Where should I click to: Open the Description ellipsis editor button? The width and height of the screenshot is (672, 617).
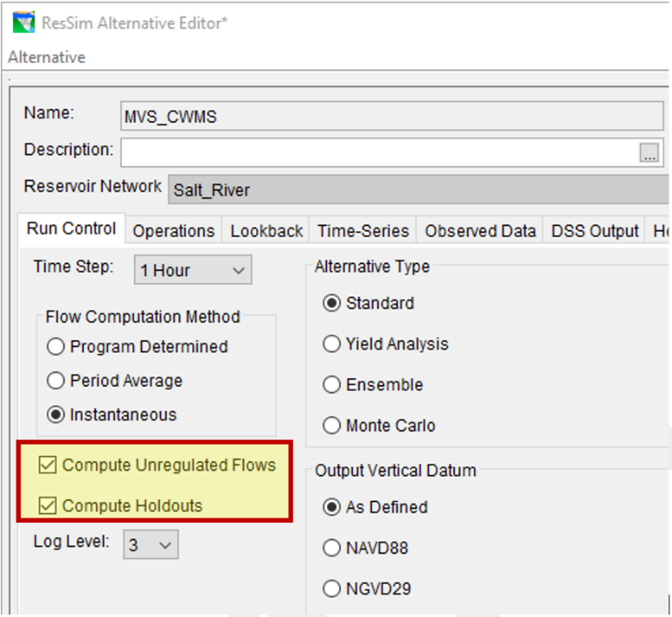click(649, 153)
